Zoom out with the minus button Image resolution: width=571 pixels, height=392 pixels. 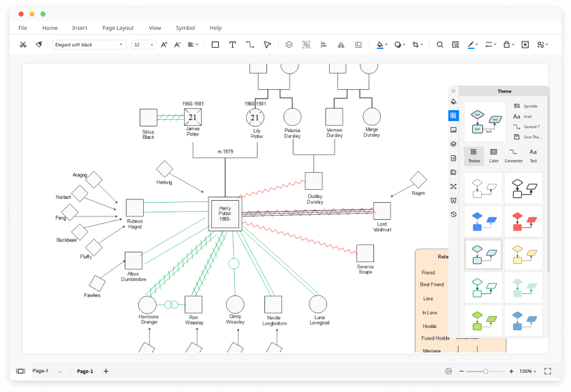pyautogui.click(x=461, y=372)
